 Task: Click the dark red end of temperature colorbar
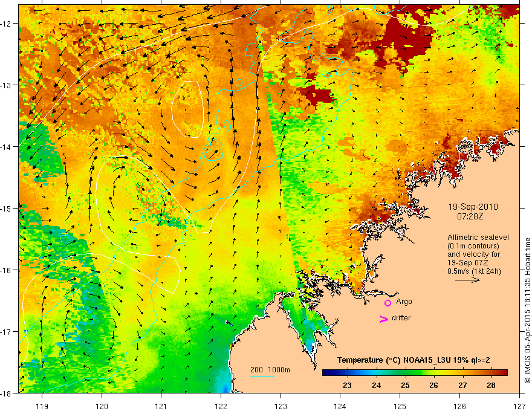coord(504,373)
